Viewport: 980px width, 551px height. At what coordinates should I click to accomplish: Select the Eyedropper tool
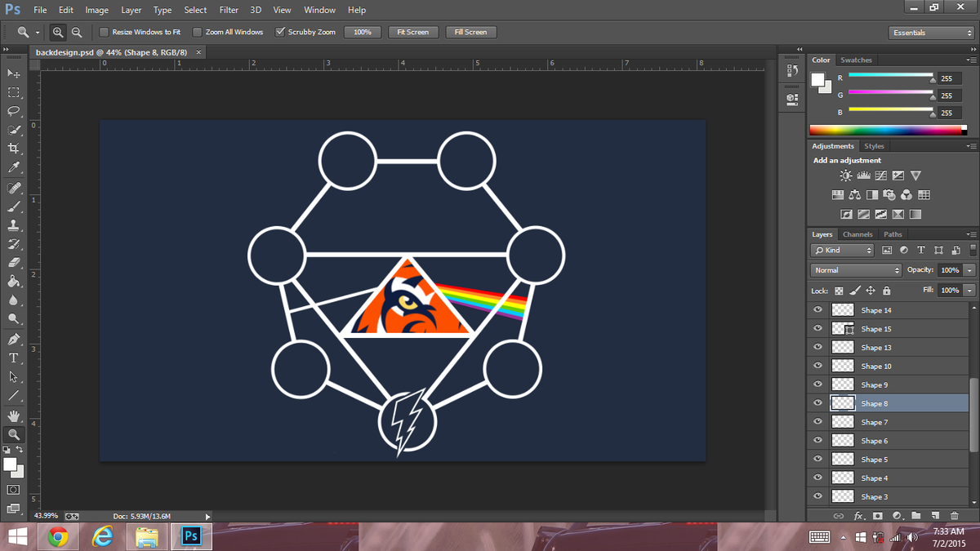coord(14,167)
